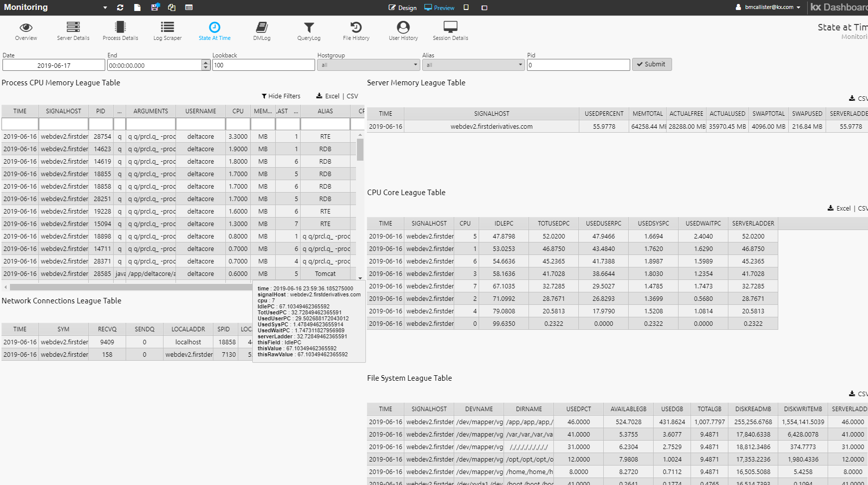Click the save dashboard icon
This screenshot has height=485, width=868.
(x=155, y=7)
